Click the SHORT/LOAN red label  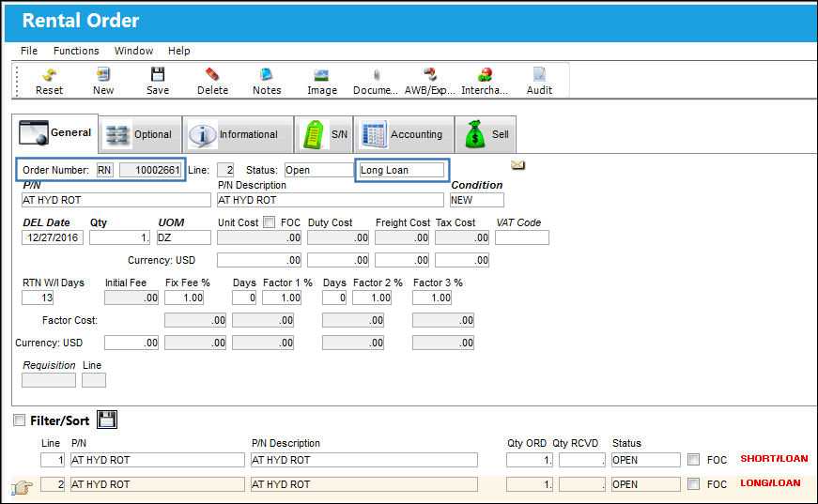774,459
